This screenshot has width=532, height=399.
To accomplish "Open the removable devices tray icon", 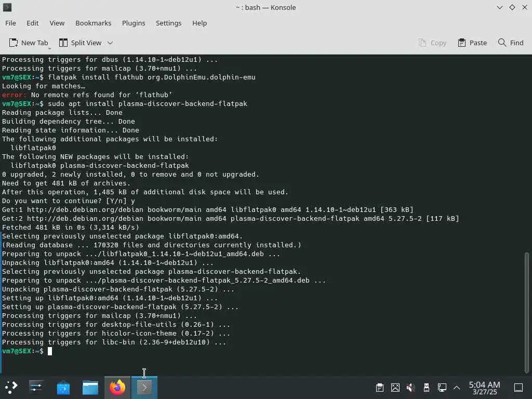I will click(427, 388).
